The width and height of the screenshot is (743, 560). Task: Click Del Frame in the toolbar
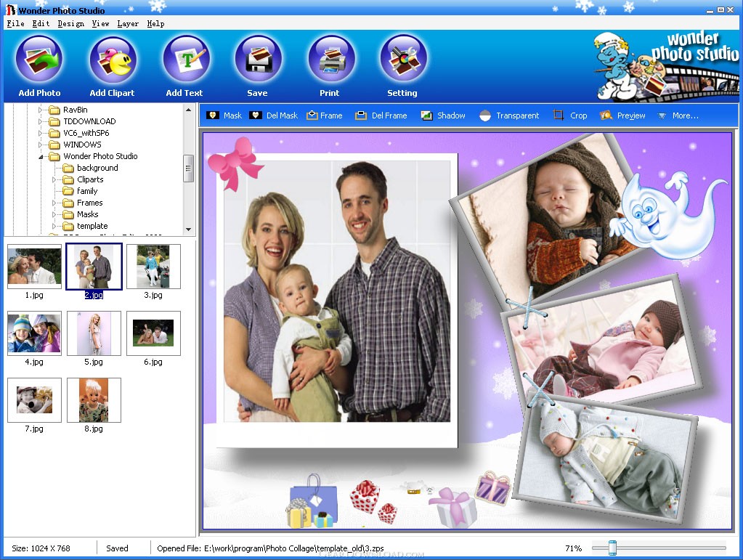coord(381,115)
